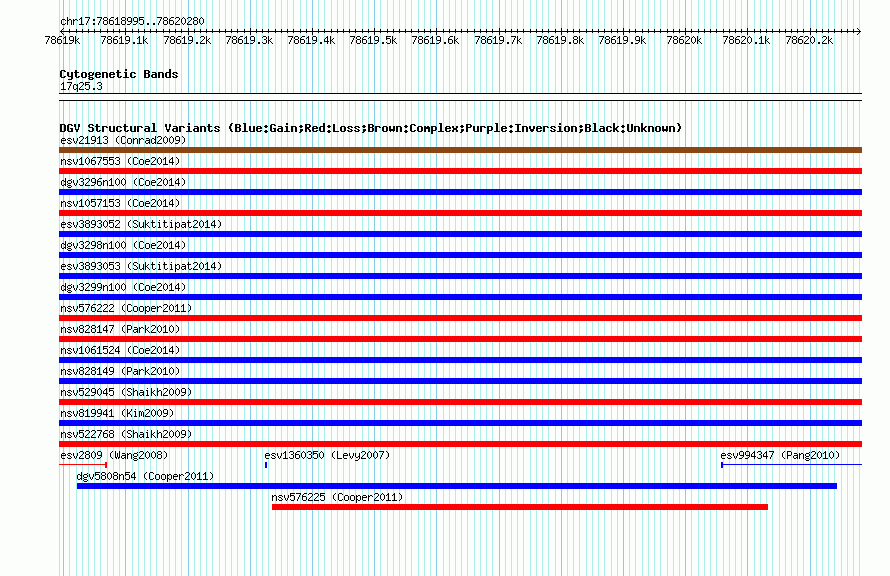Viewport: 890px width, 576px height.
Task: Click the 78619.5k ruler tick label
Action: click(373, 40)
